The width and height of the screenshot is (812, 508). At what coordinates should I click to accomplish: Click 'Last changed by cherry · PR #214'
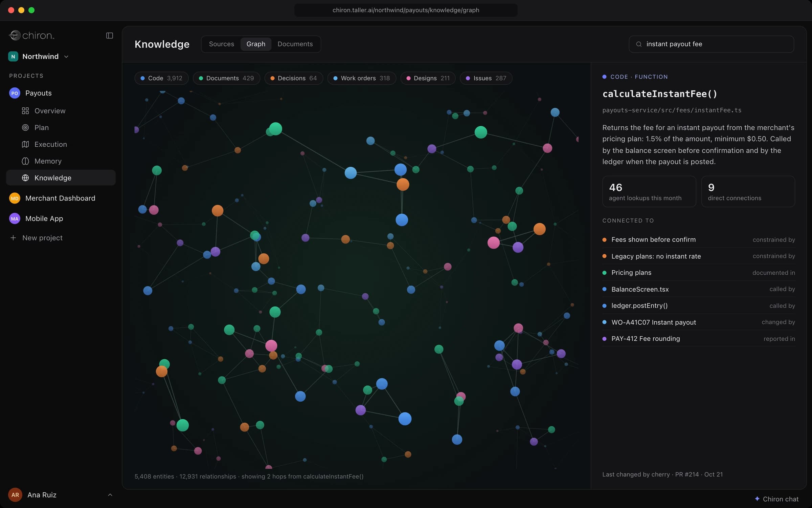tap(650, 474)
